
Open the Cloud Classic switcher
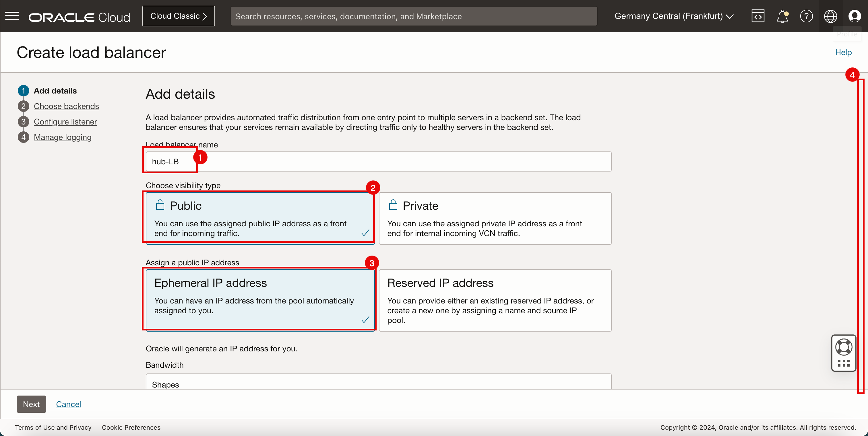point(178,16)
